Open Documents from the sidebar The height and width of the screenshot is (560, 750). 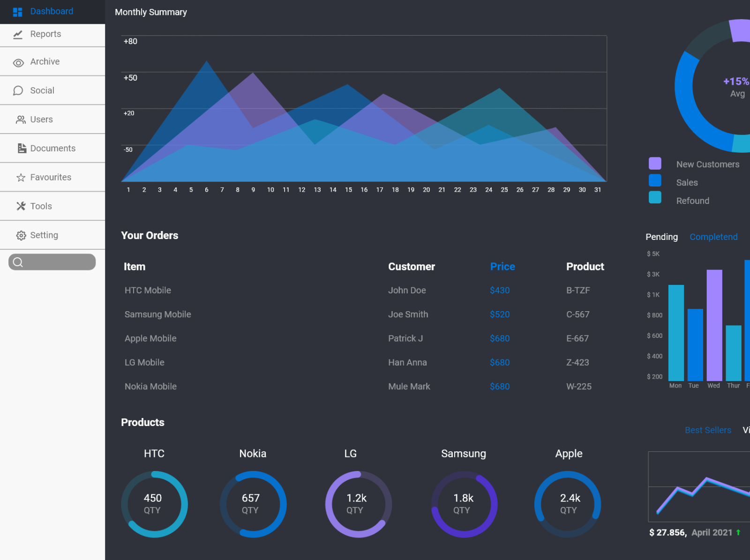(x=52, y=149)
